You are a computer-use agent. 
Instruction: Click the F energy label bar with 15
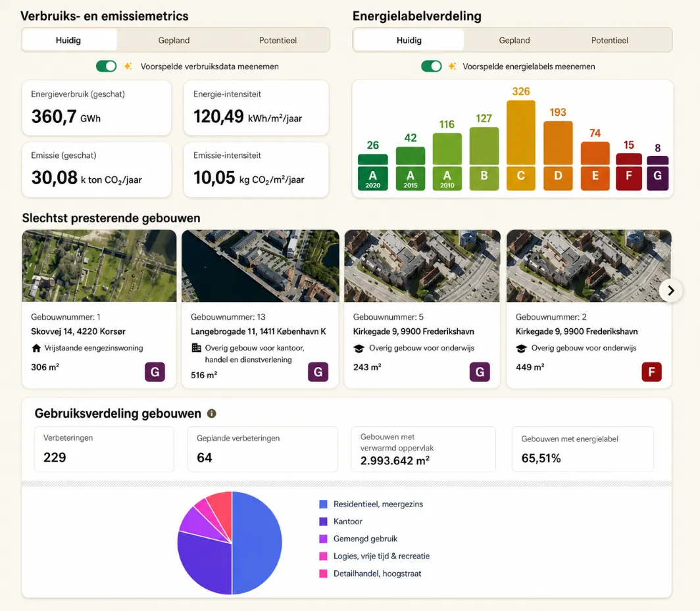point(628,172)
